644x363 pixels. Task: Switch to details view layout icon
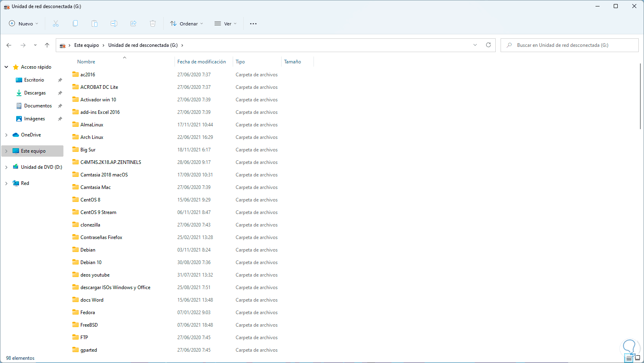629,358
